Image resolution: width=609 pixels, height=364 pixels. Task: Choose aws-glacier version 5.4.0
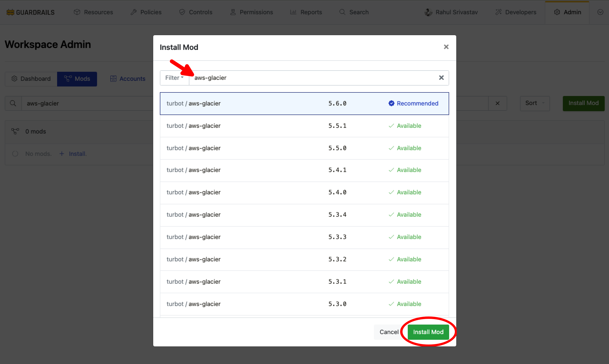[x=304, y=192]
